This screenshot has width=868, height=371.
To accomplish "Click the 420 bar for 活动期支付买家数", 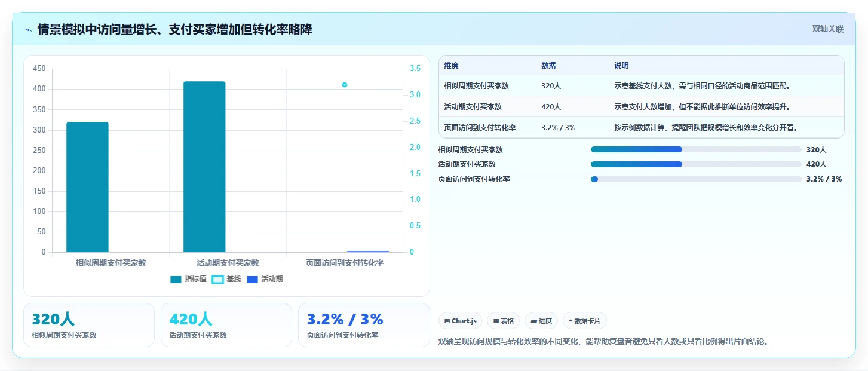I will click(x=204, y=167).
